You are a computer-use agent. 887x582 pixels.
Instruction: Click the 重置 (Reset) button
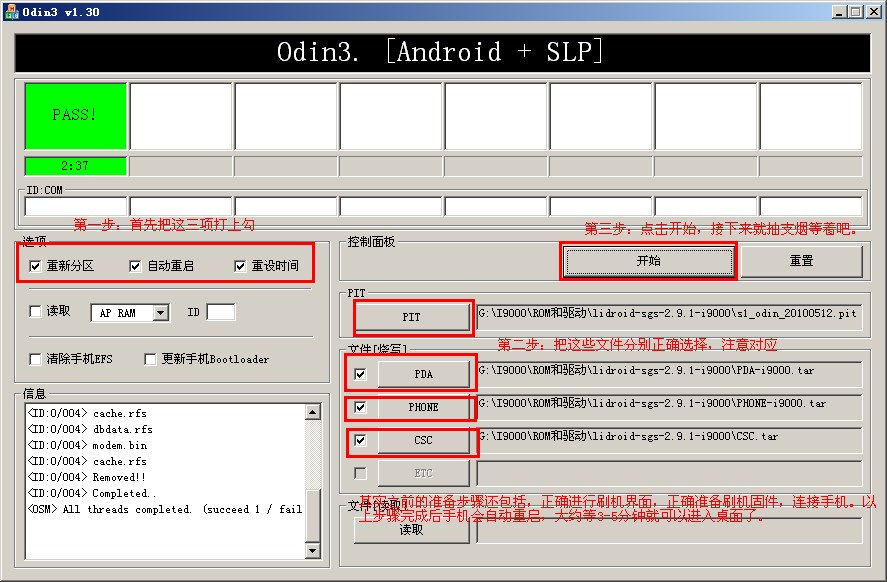tap(800, 260)
